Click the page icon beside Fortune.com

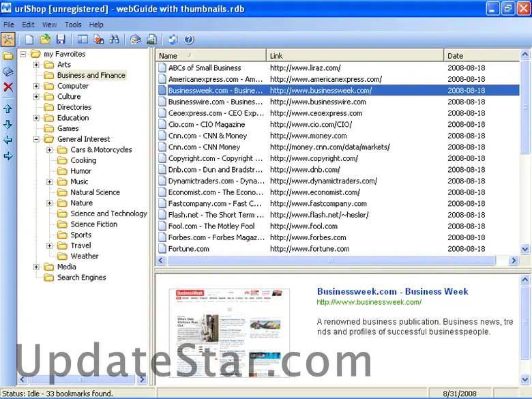click(x=162, y=249)
